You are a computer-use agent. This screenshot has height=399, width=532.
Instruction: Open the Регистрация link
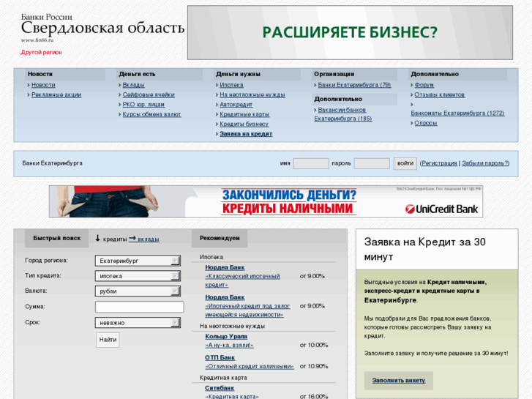[x=439, y=163]
